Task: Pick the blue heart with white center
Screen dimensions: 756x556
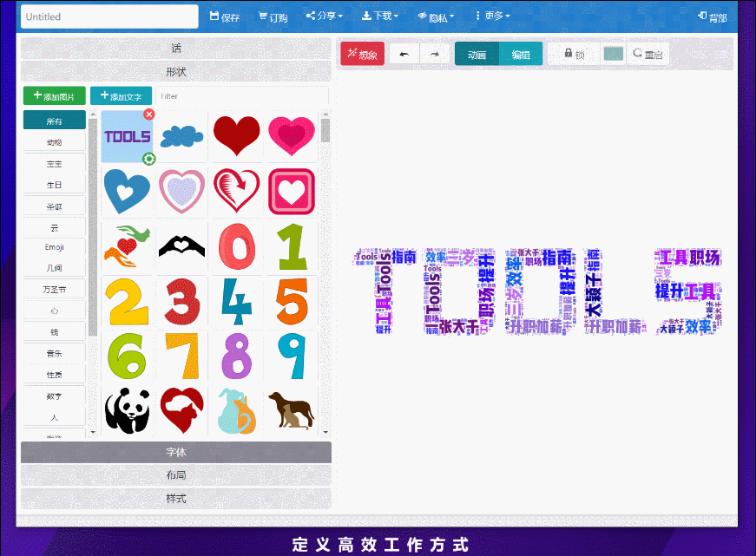Action: pyautogui.click(x=127, y=192)
